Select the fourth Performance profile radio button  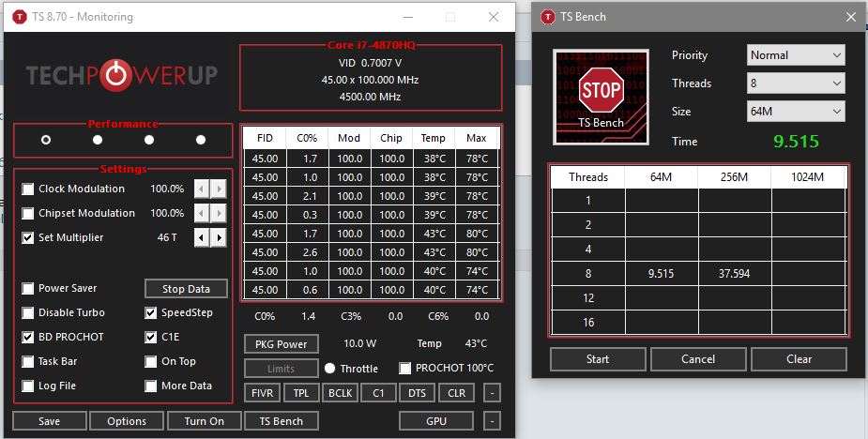pyautogui.click(x=201, y=140)
